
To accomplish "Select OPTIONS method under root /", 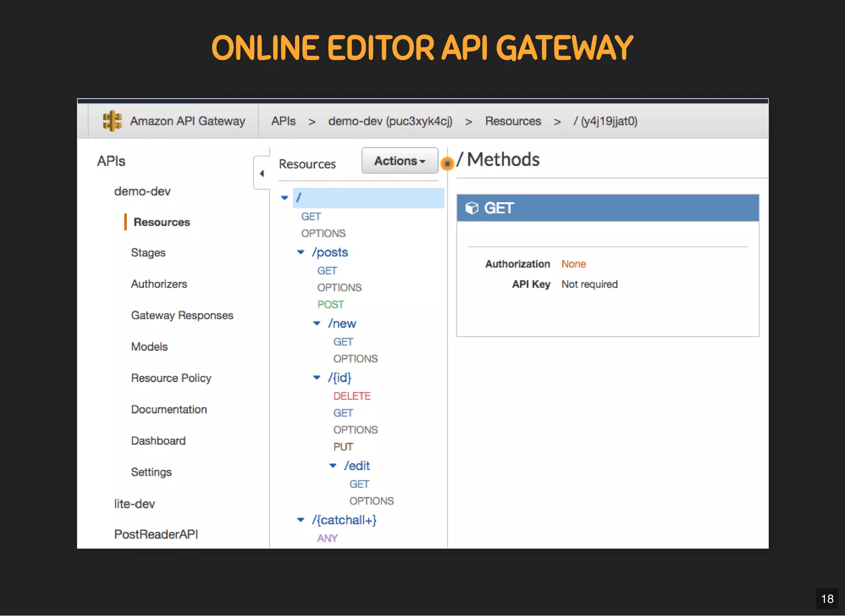I will pyautogui.click(x=323, y=234).
